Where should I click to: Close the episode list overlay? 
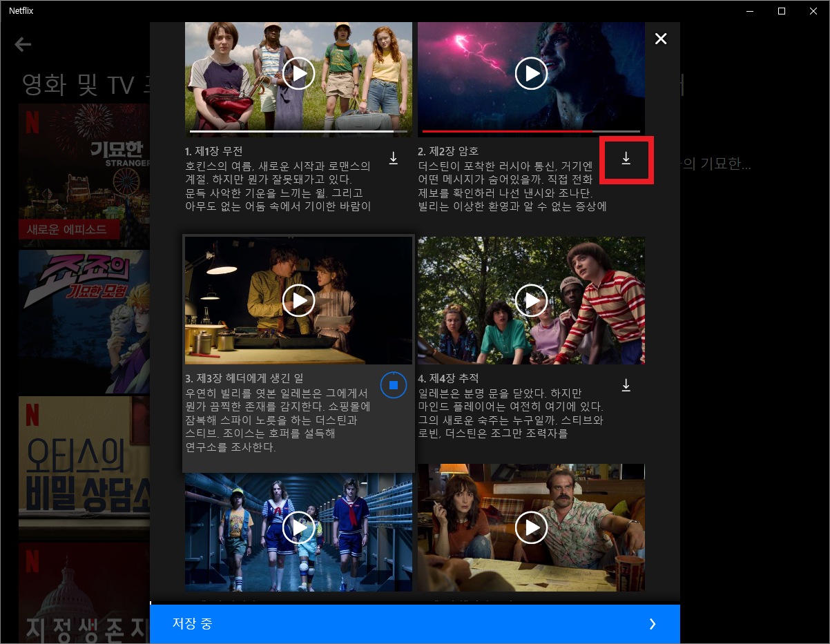coord(661,39)
